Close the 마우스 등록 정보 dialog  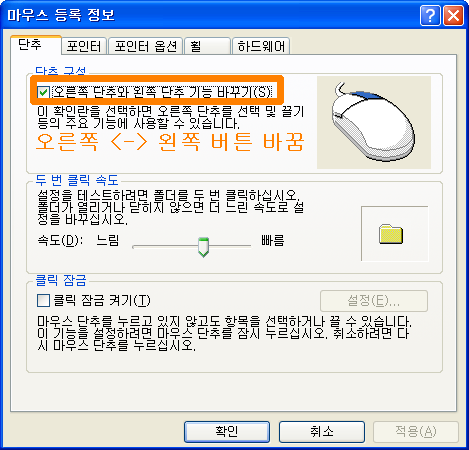tap(453, 15)
